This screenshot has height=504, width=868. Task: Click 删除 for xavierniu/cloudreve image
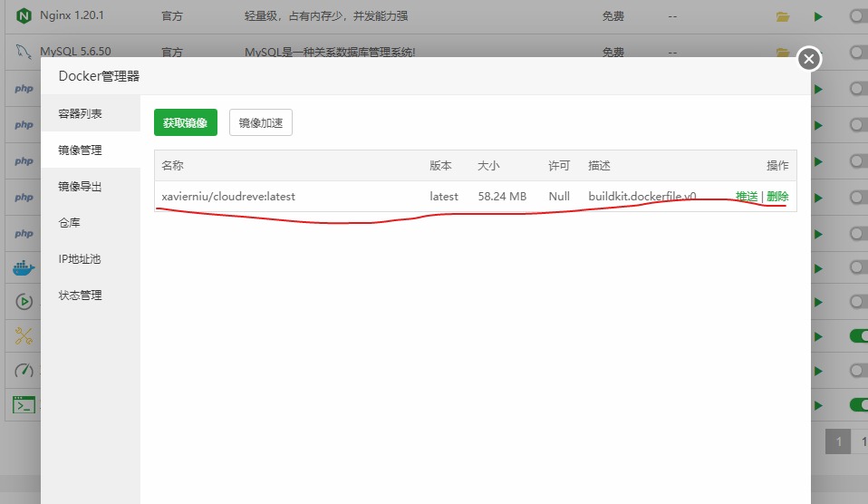click(x=777, y=196)
